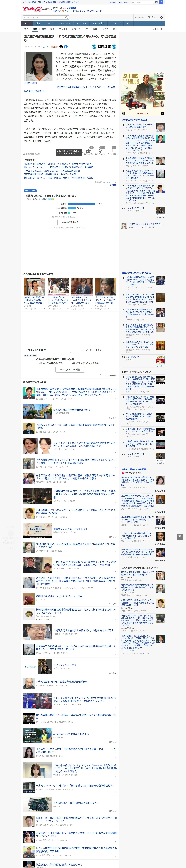
Task: Open the 有料 navigation tab
Action: click(x=128, y=24)
